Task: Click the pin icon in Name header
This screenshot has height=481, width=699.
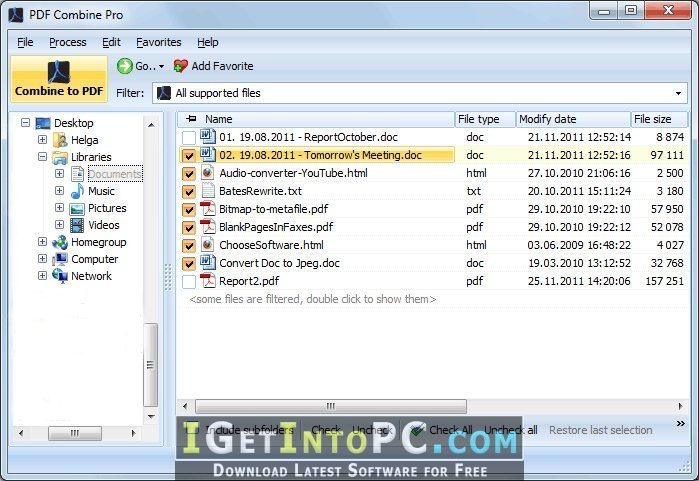Action: tap(191, 119)
